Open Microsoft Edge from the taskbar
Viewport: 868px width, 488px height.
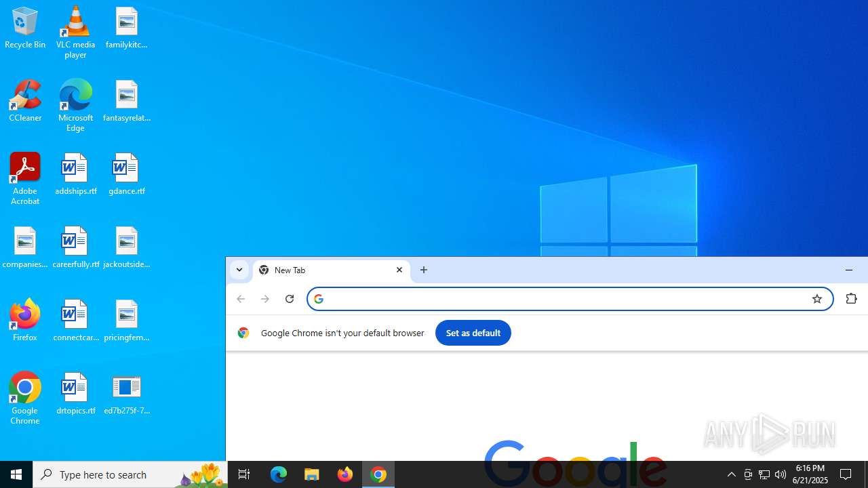point(279,474)
